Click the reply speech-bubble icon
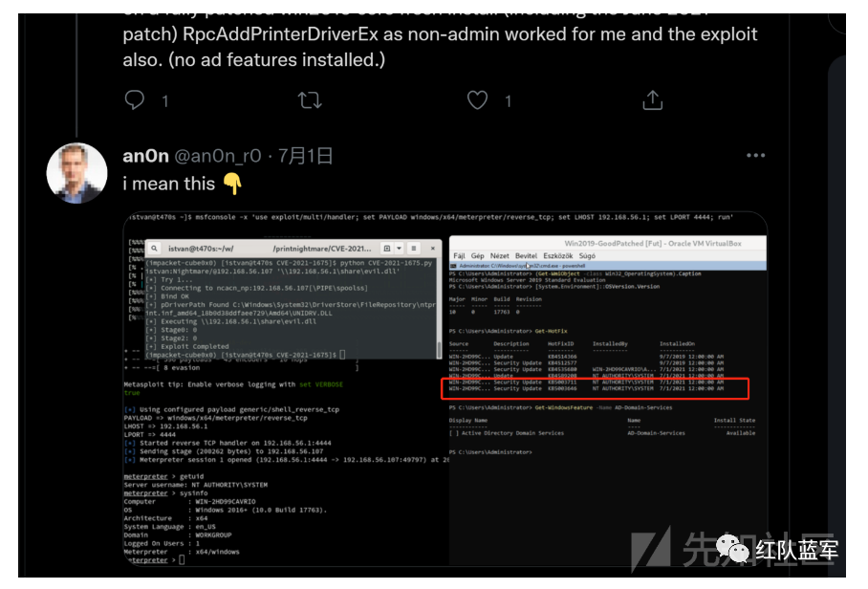The image size is (868, 589). (x=135, y=100)
